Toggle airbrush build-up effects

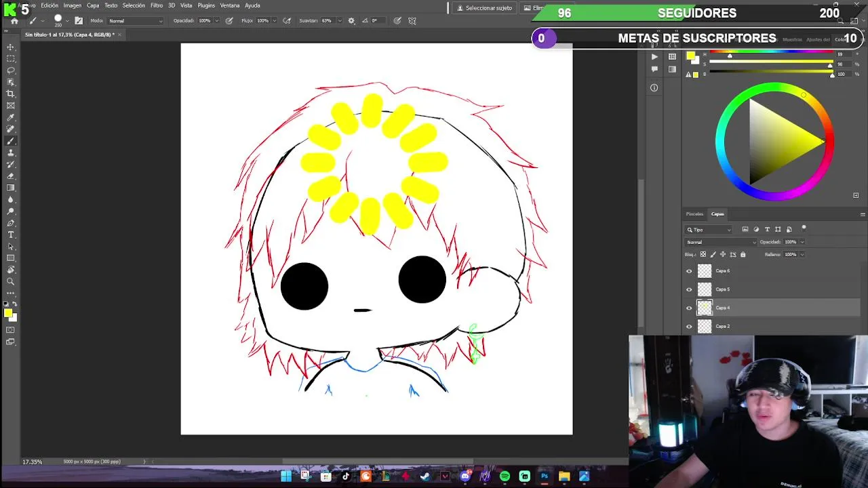pyautogui.click(x=287, y=20)
